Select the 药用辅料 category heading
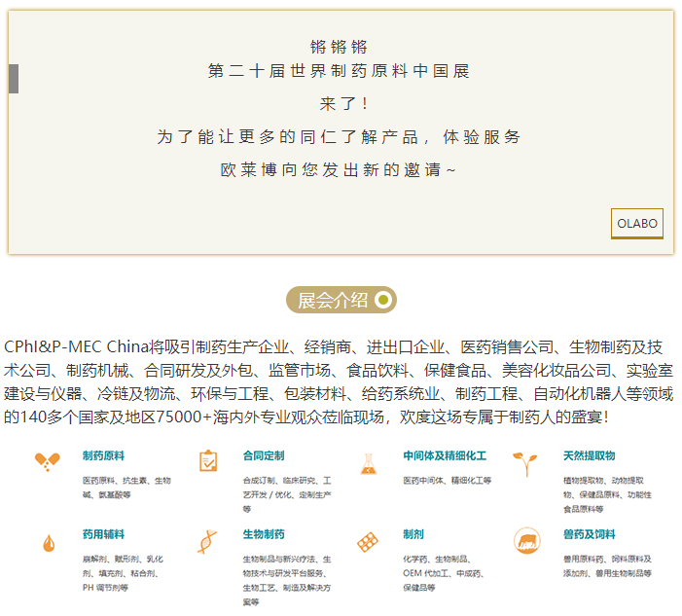 103,534
